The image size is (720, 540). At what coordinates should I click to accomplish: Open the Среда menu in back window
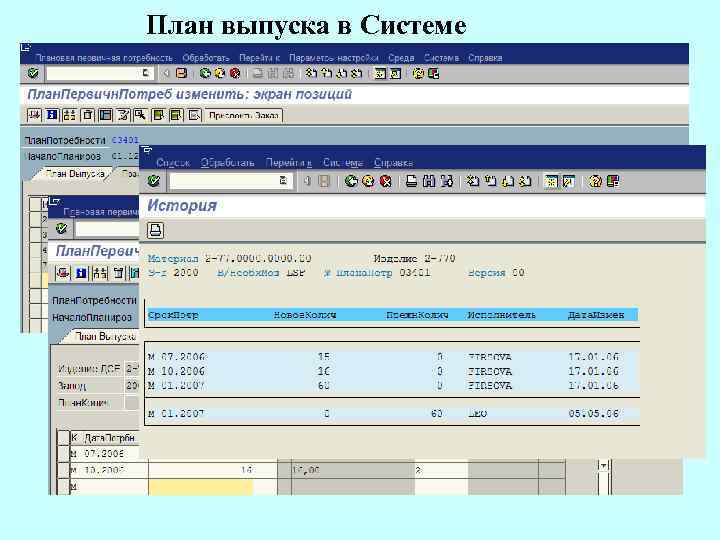click(401, 58)
